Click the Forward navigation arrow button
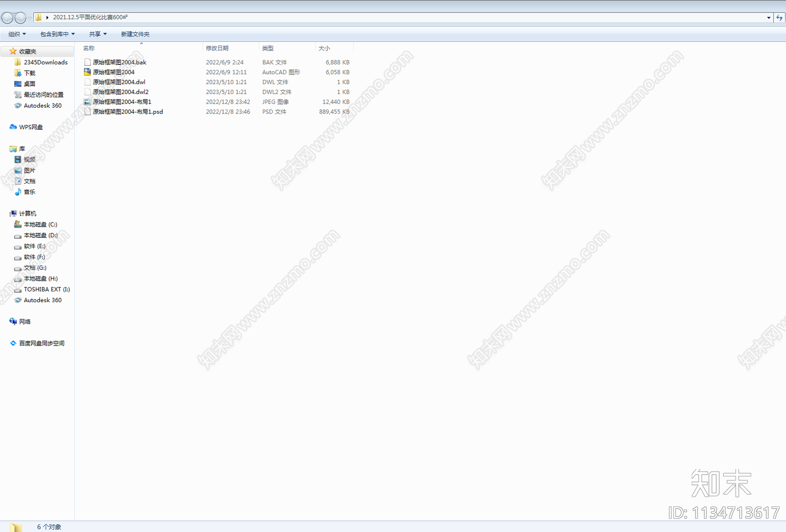The width and height of the screenshot is (786, 532). point(21,18)
